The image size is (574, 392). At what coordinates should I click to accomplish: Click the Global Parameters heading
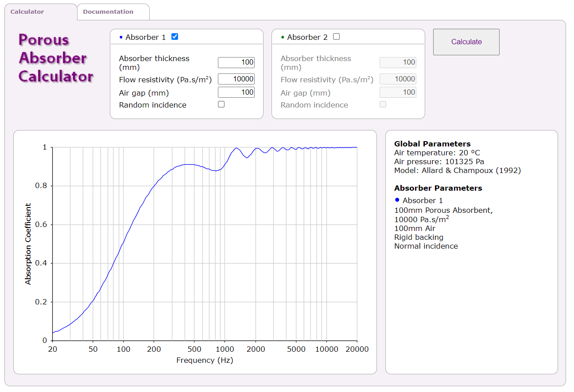click(432, 144)
